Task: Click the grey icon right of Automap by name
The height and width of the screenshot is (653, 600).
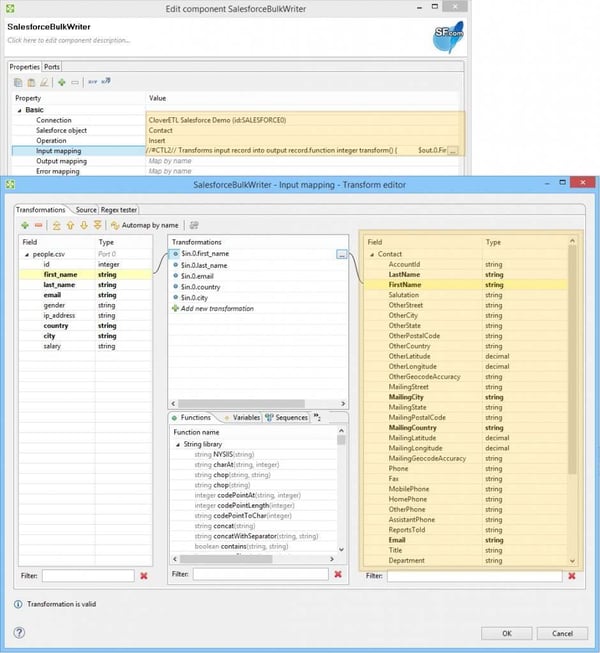Action: click(194, 225)
